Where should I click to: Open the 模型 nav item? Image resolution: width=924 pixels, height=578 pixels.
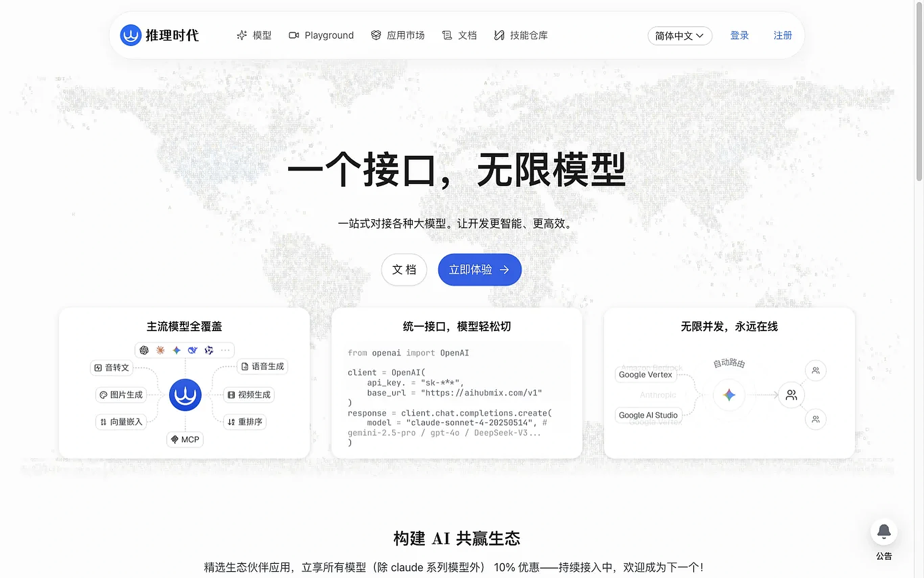254,35
